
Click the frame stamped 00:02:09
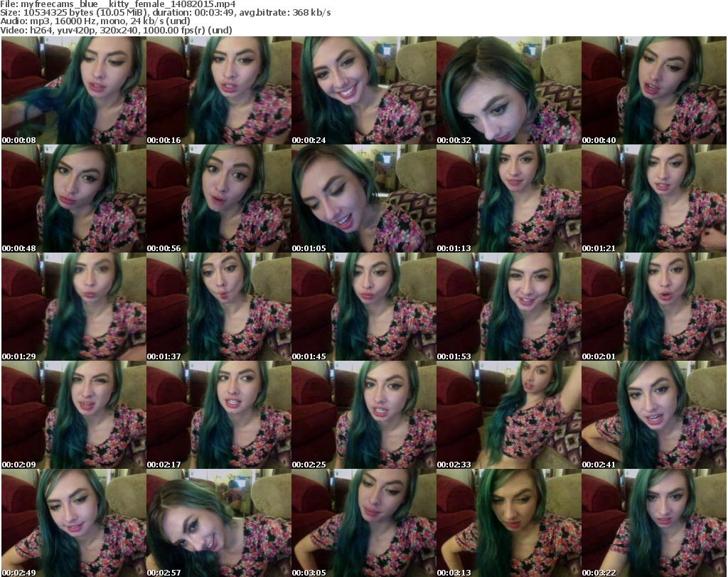click(x=74, y=415)
